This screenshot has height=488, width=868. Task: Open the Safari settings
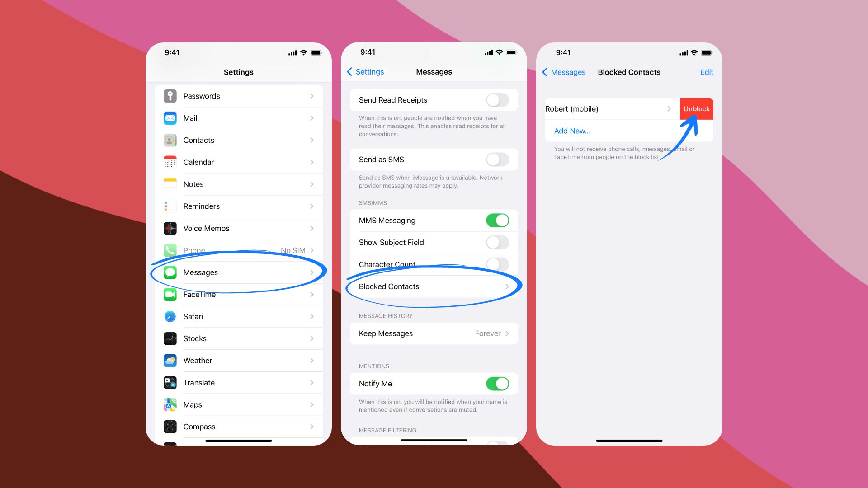(x=238, y=316)
